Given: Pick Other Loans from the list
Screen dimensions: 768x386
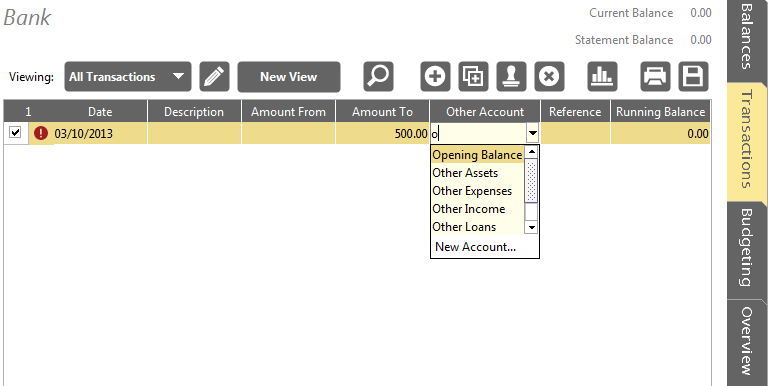Looking at the screenshot, I should [x=477, y=227].
